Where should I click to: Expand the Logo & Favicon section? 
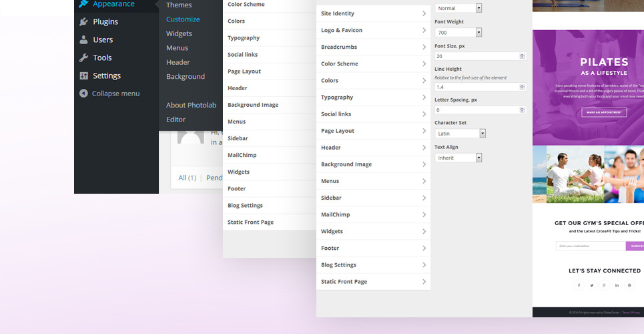[x=373, y=30]
